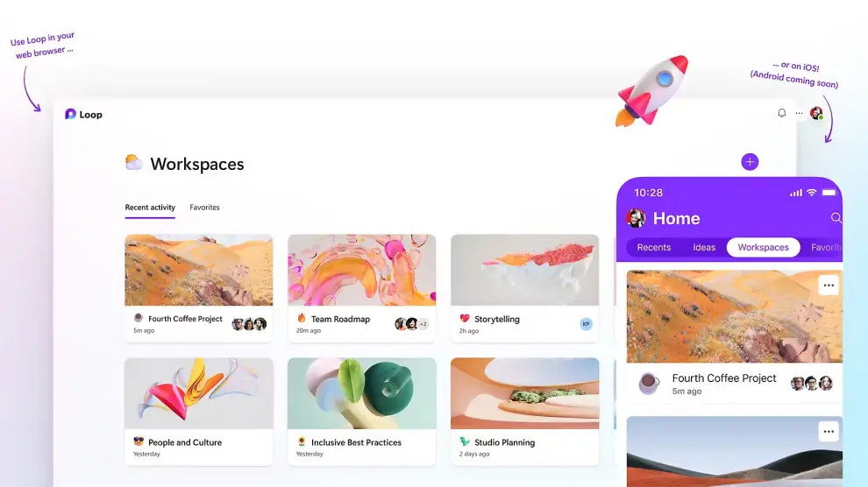Open the Team Roadmap workspace card
This screenshot has width=868, height=487.
tap(361, 288)
